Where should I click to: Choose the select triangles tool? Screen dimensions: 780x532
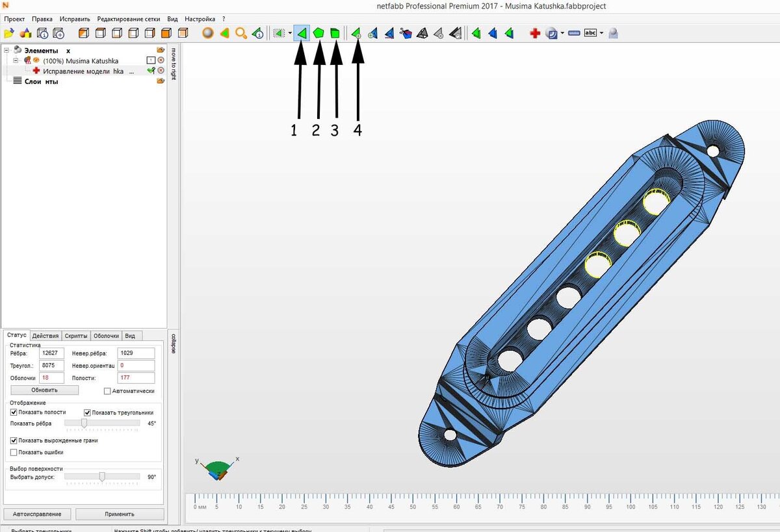pyautogui.click(x=302, y=33)
